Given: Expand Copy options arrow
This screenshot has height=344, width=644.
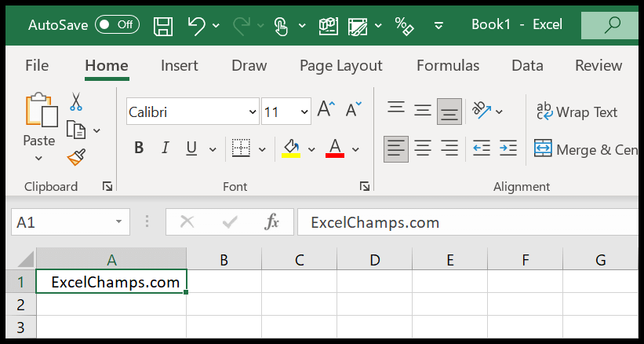Looking at the screenshot, I should (97, 131).
